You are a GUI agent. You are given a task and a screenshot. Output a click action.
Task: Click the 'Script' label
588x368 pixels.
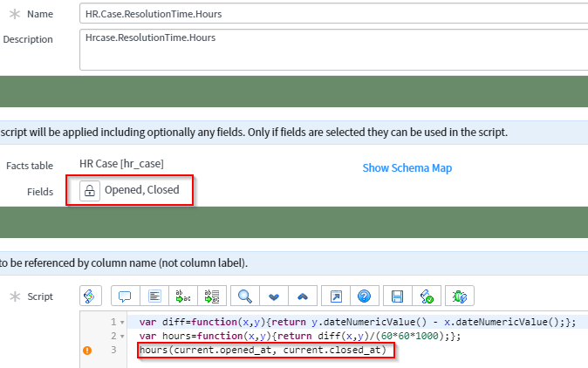[40, 296]
